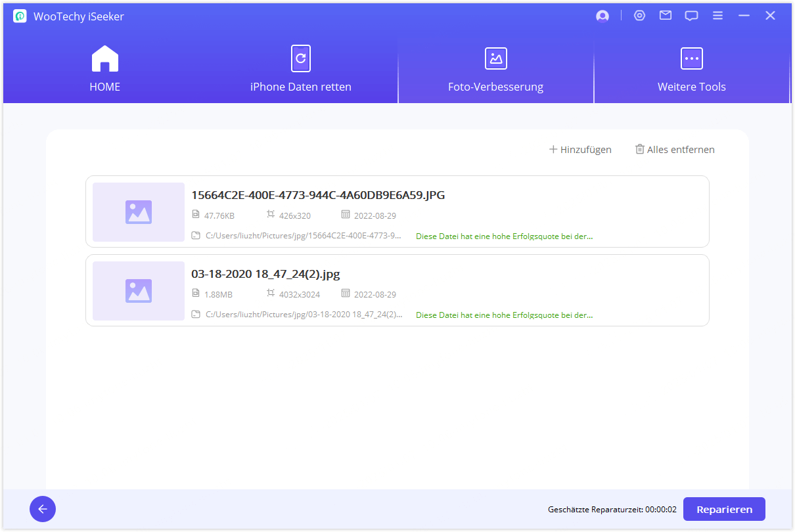Viewport: 795px width, 532px height.
Task: Click the user account avatar icon
Action: pyautogui.click(x=602, y=16)
